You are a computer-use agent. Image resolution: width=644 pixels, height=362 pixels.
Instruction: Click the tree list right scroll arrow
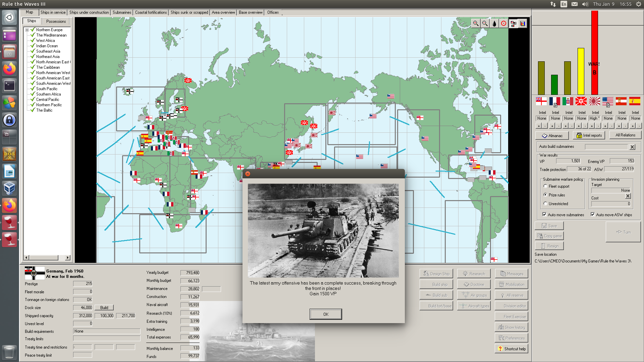tap(68, 257)
